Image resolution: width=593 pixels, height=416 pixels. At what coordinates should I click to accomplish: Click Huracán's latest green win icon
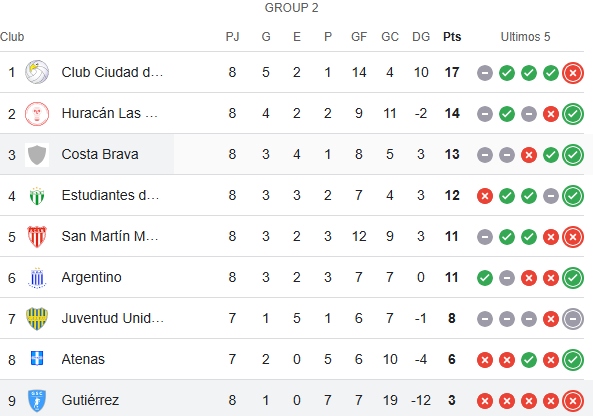(x=573, y=114)
